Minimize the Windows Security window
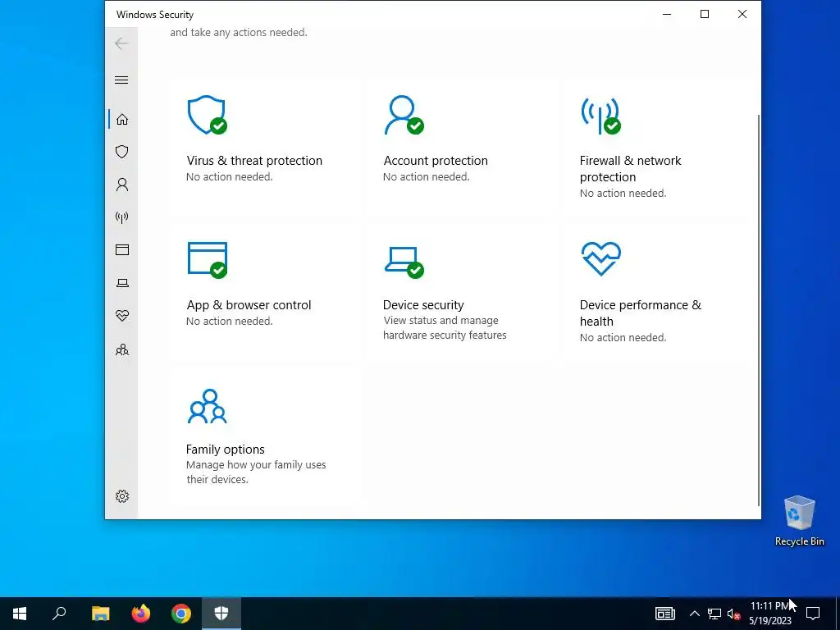Image resolution: width=840 pixels, height=630 pixels. coord(667,15)
